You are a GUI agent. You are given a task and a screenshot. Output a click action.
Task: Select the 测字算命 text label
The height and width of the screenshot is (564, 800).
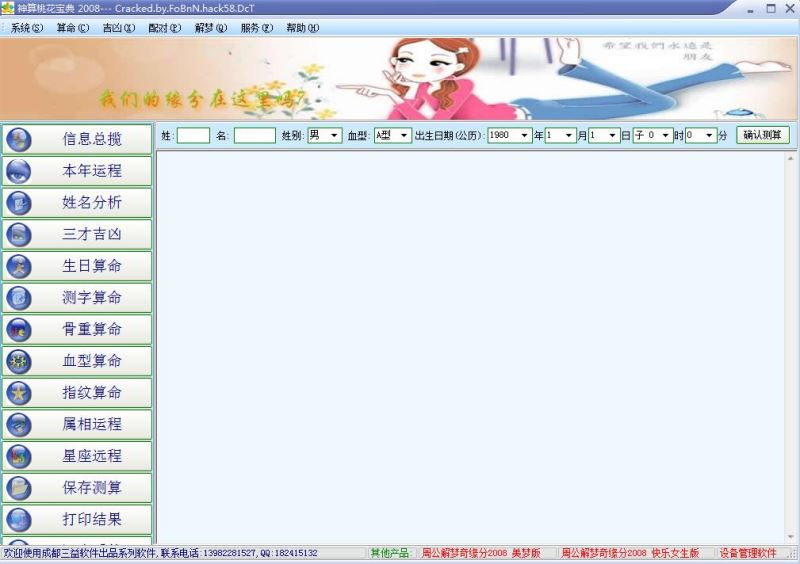92,297
